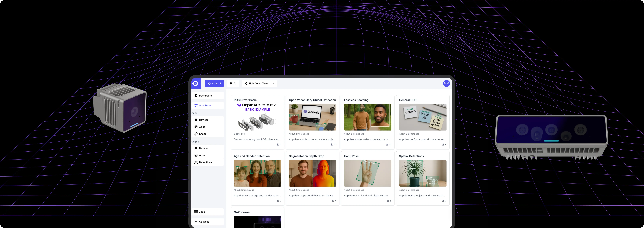Image resolution: width=644 pixels, height=228 pixels.
Task: Switch to the Control tab
Action: (x=214, y=84)
